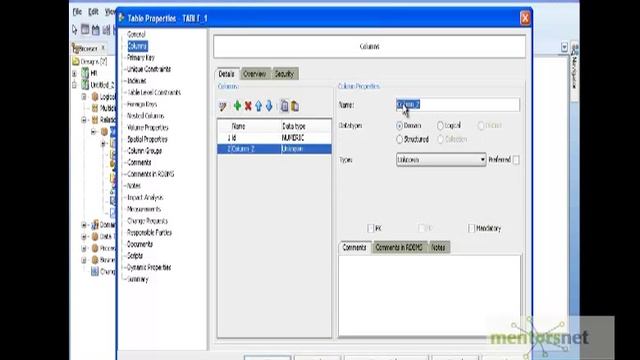Select the Logical datatype radio button
The image size is (640, 360).
coord(440,126)
